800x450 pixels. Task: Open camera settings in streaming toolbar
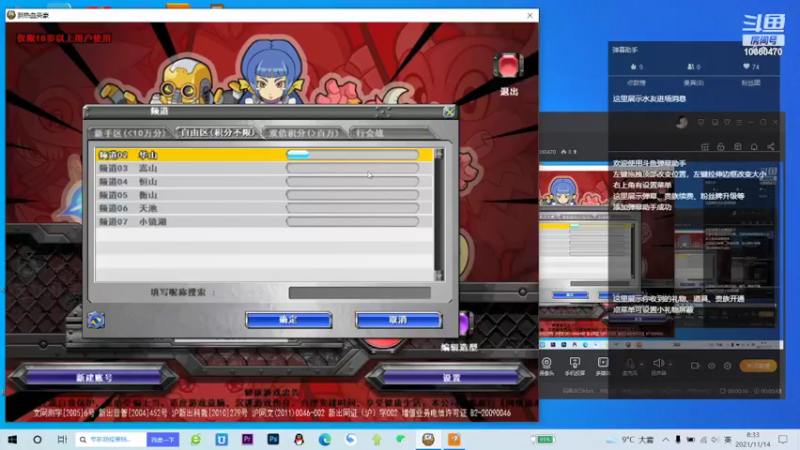(x=546, y=363)
